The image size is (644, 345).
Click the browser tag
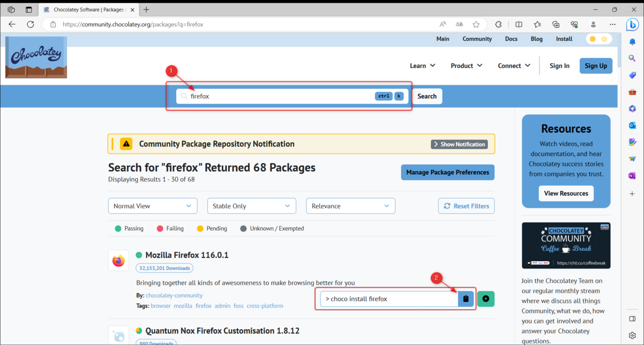click(x=160, y=306)
